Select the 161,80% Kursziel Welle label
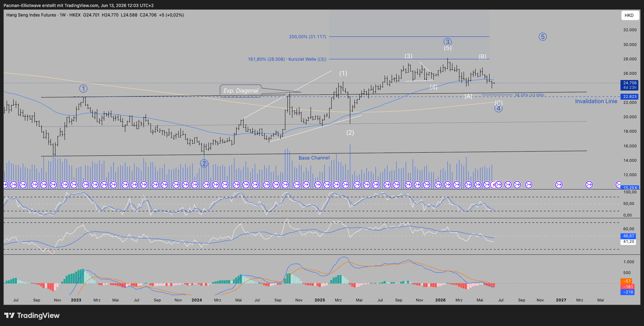644x326 pixels. (x=287, y=59)
